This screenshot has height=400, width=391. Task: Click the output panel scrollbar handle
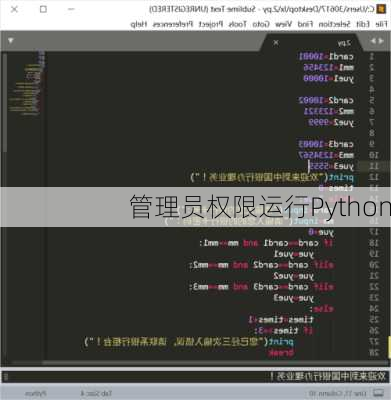(5, 377)
